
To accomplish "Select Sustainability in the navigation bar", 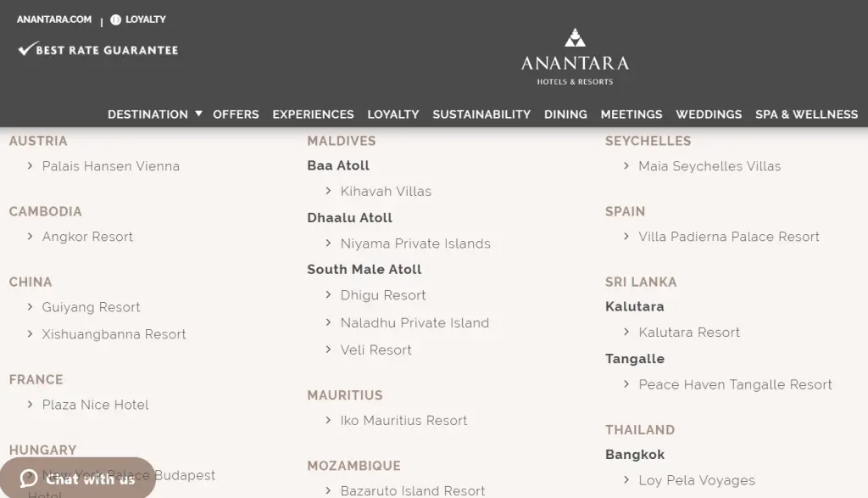I will click(481, 115).
